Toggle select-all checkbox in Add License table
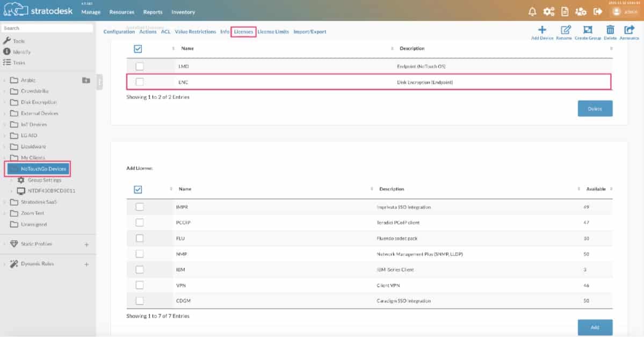Viewport: 644px width, 337px height. [138, 189]
